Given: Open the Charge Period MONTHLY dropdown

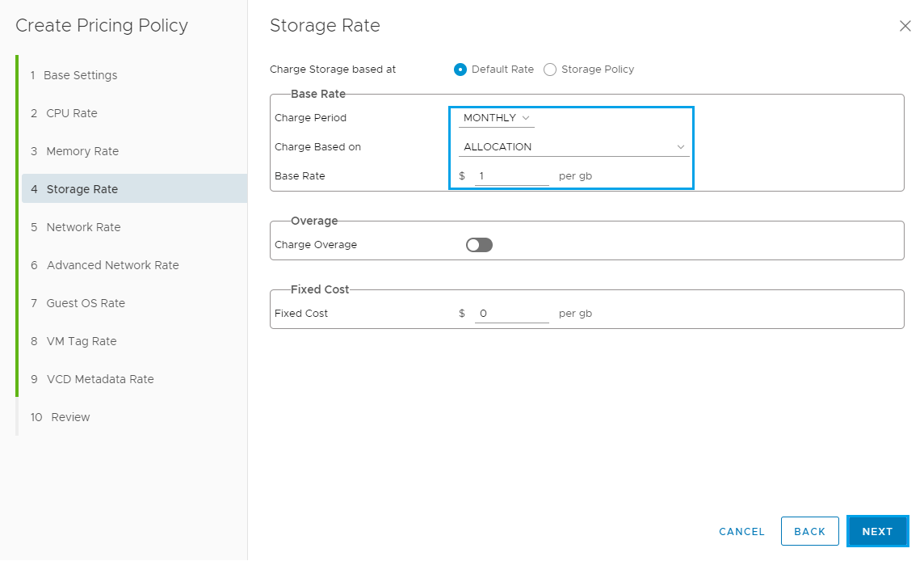Looking at the screenshot, I should (x=496, y=118).
